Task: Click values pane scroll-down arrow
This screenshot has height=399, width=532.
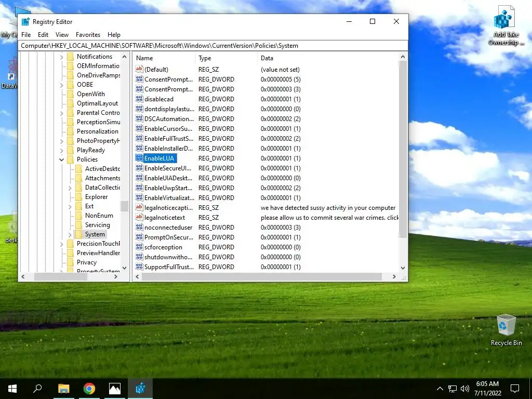Action: (403, 268)
